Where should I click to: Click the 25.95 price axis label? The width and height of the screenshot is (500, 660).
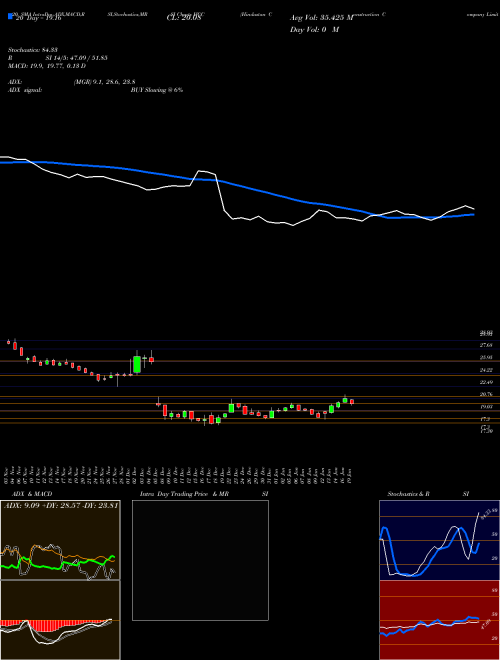[487, 357]
